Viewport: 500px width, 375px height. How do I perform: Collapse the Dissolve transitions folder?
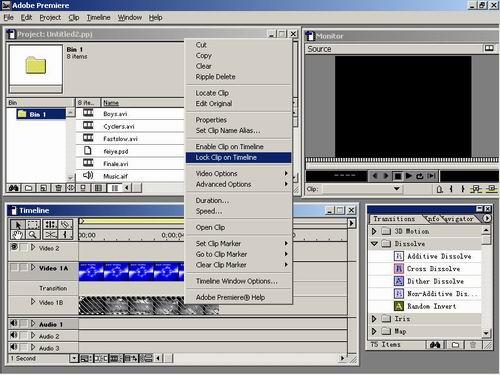click(374, 244)
